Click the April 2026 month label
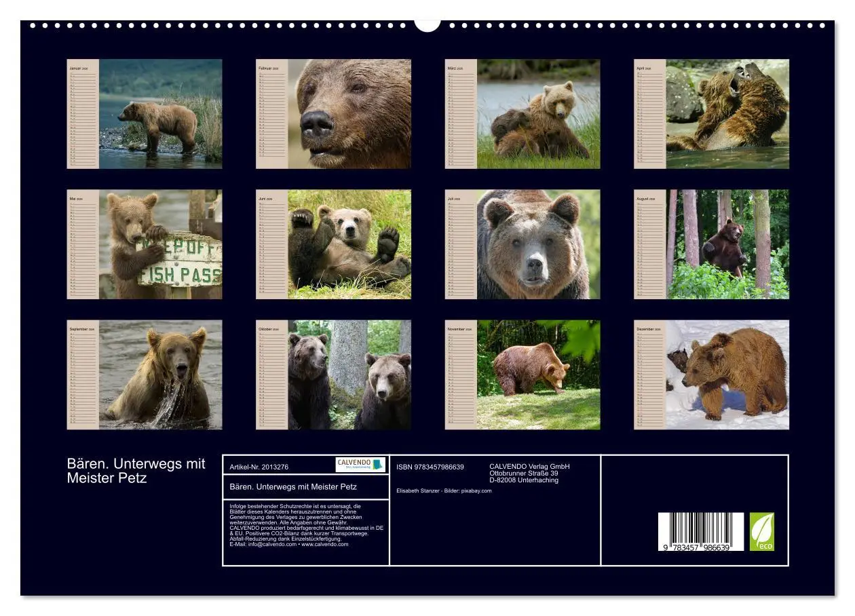 click(644, 69)
